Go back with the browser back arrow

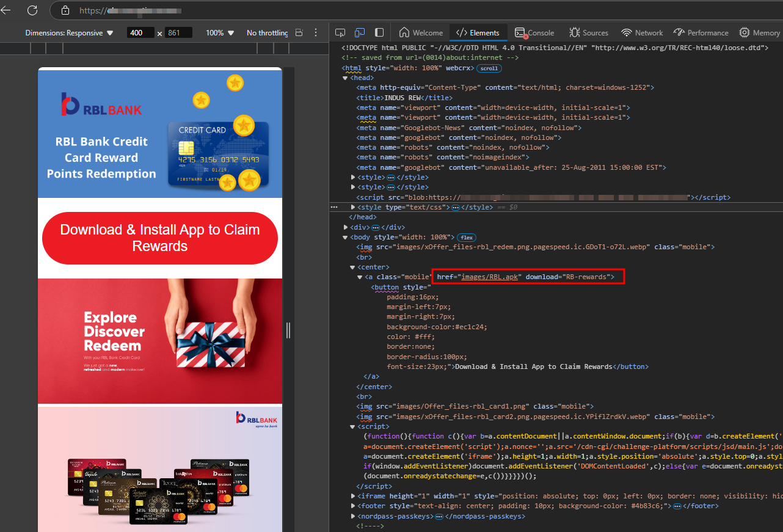tap(5, 10)
